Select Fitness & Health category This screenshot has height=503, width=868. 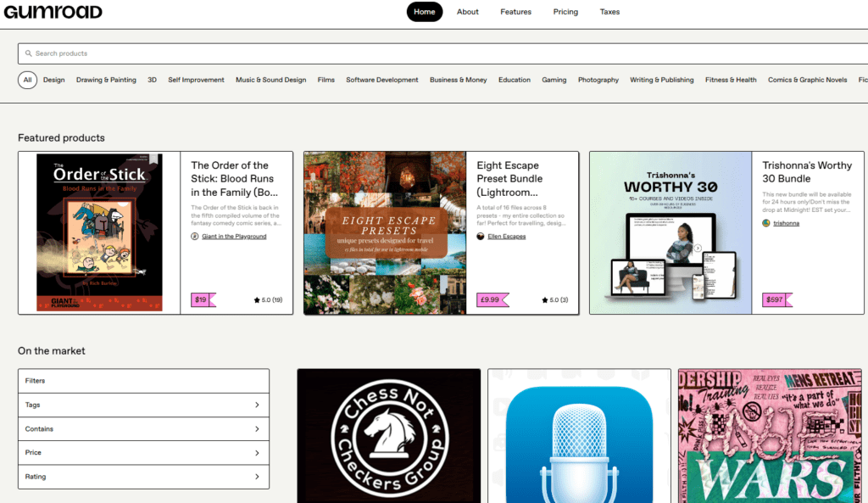click(731, 80)
